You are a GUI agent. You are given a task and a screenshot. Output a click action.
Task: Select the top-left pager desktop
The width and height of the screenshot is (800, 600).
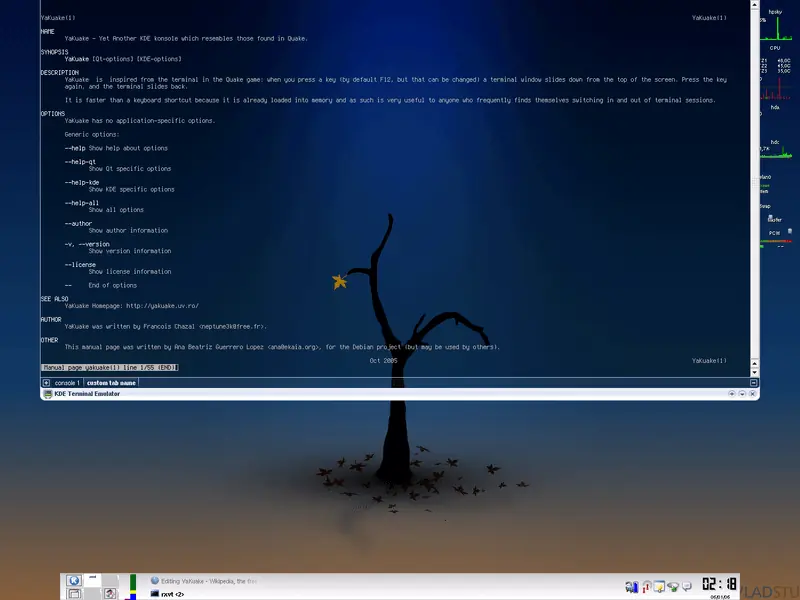click(92, 580)
